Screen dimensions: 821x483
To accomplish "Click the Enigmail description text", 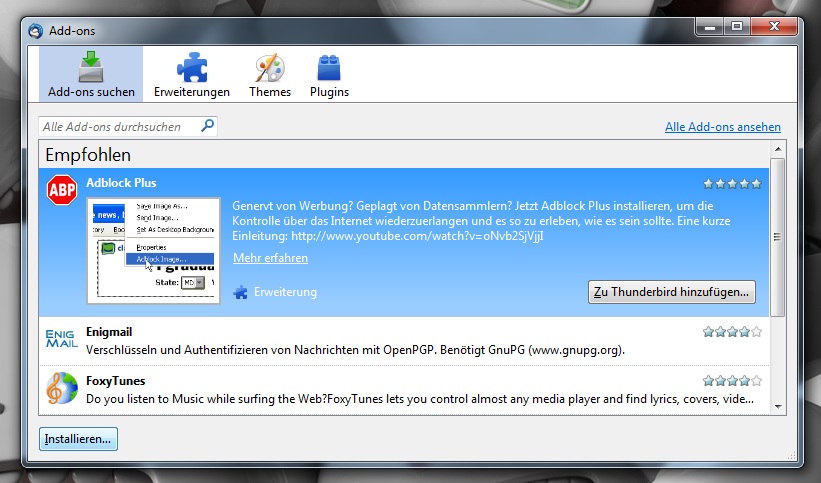I will coord(355,350).
